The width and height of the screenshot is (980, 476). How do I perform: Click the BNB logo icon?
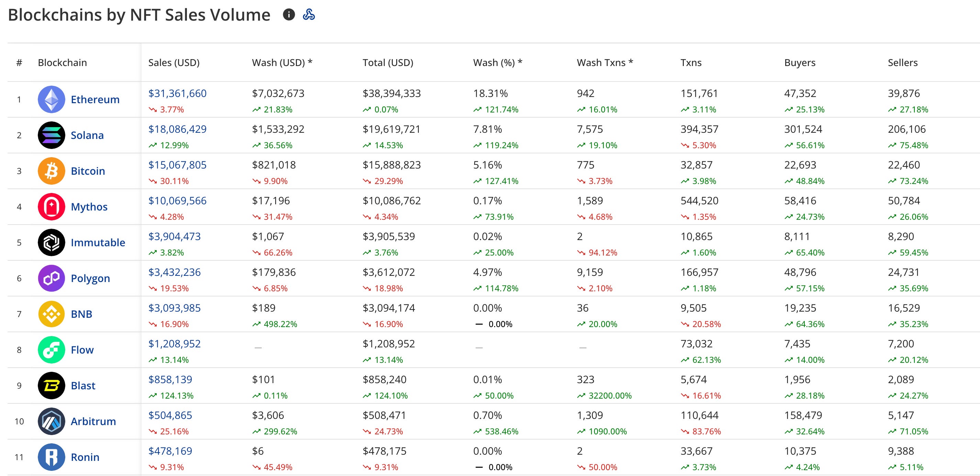coord(51,314)
